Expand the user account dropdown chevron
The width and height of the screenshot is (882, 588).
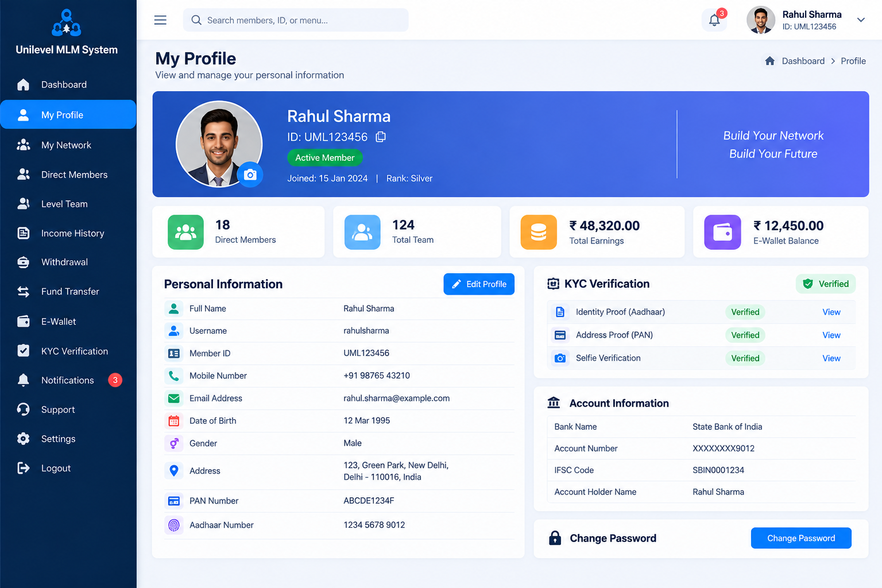pos(861,20)
